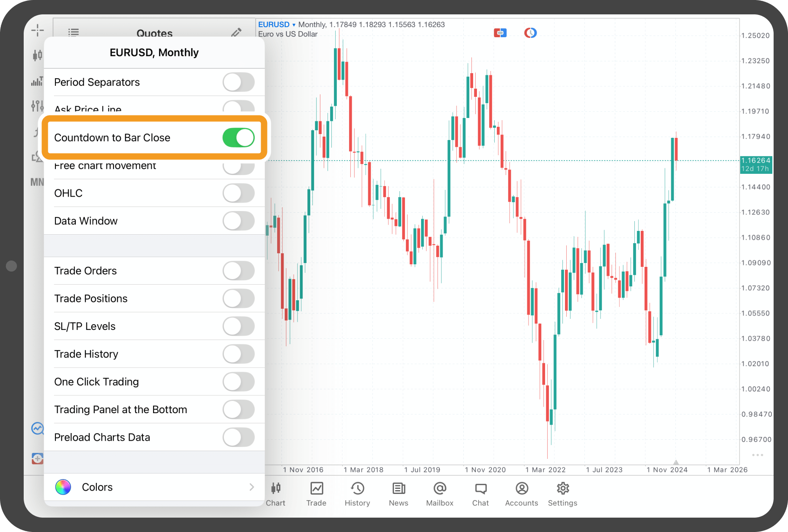
Task: Open the Accounts tab
Action: coord(521,494)
